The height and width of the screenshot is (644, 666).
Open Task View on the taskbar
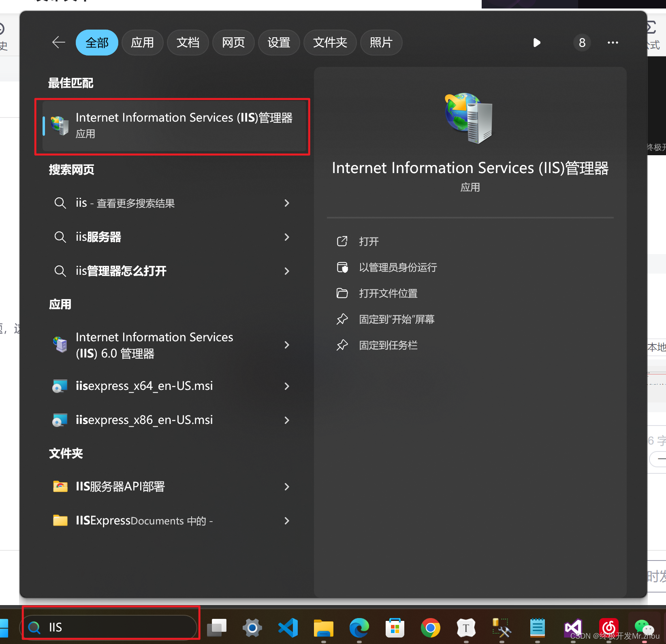(217, 628)
